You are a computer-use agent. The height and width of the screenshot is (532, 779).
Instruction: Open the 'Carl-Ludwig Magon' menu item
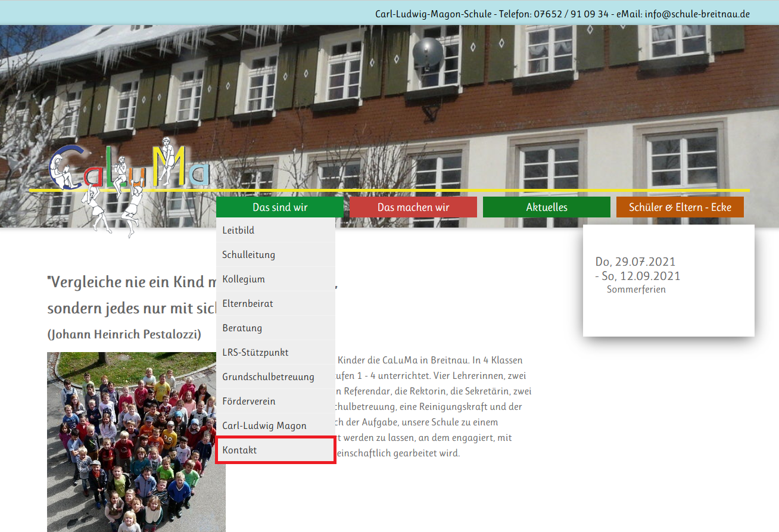pos(264,425)
